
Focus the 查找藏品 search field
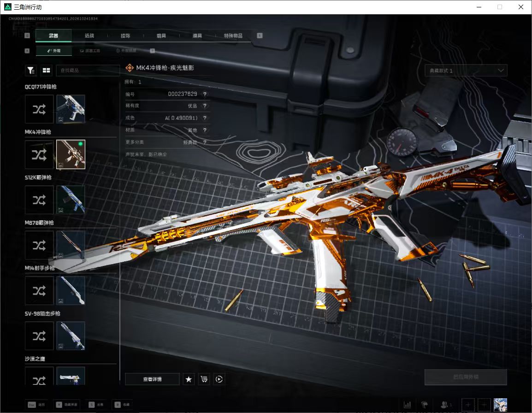click(x=88, y=70)
